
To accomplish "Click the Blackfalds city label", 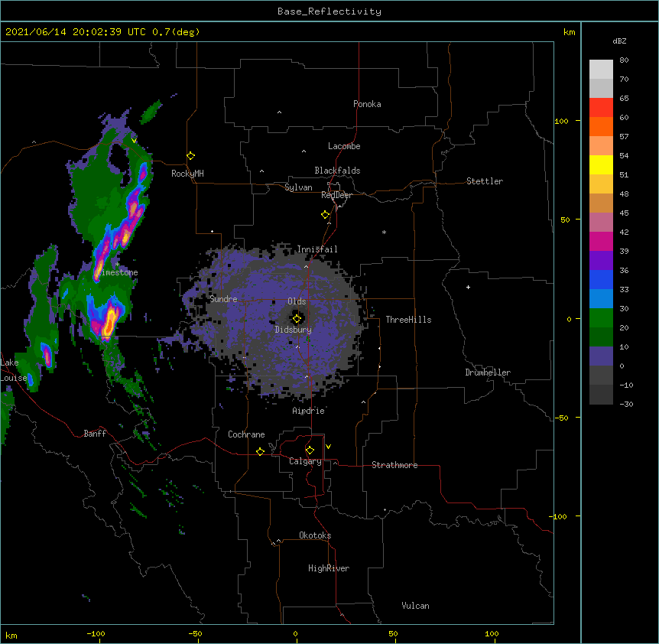I will tap(337, 171).
